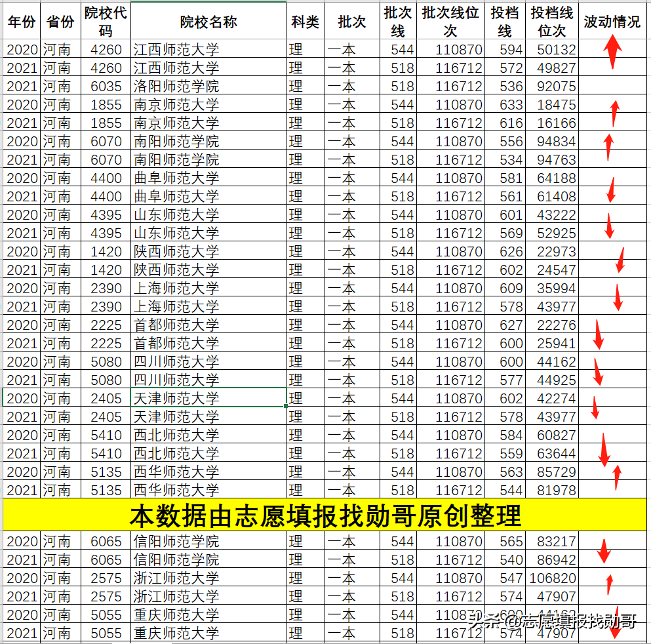Viewport: 651px width, 644px height.
Task: Click the up arrow for 南阳师范学院 rows
Action: pos(610,149)
